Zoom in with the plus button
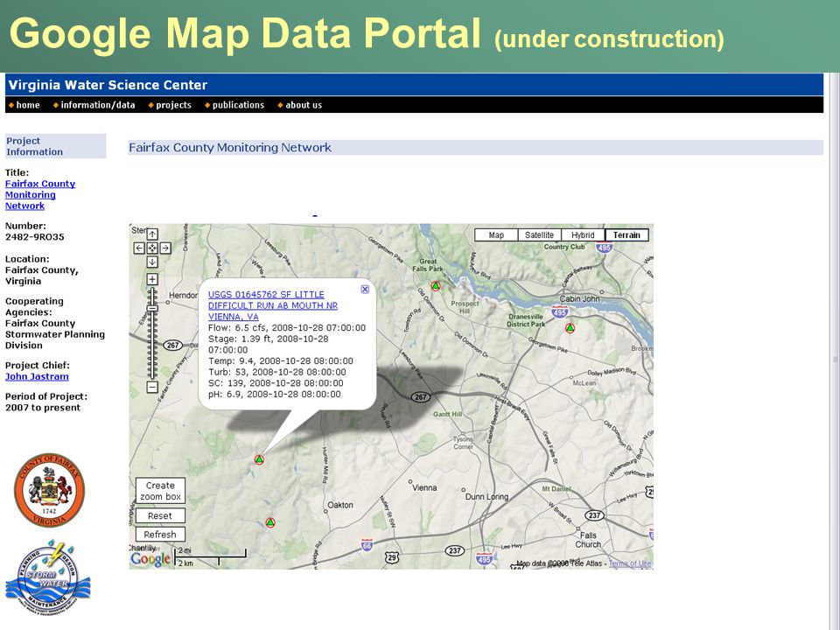The height and width of the screenshot is (630, 840). pos(152,279)
